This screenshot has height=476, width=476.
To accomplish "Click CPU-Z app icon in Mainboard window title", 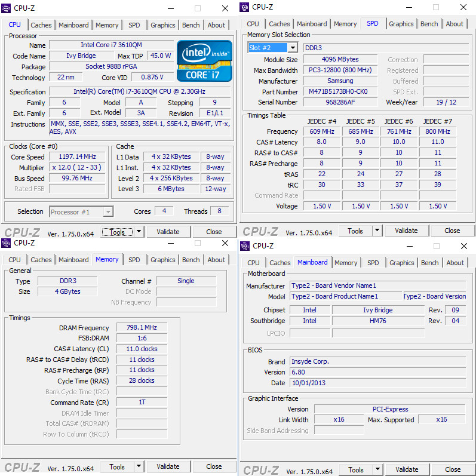I will coord(245,246).
